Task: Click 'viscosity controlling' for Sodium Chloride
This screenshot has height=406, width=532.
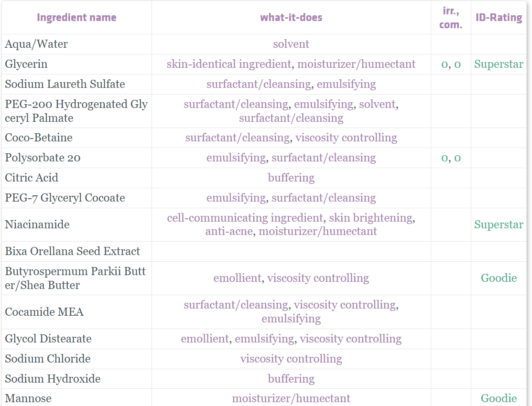Action: click(291, 359)
